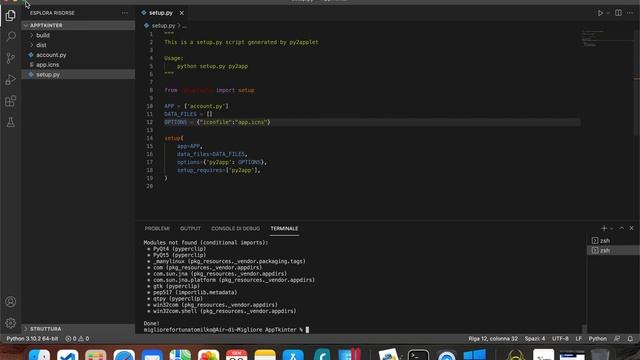Viewport: 640px width, 360px height.
Task: Open editor More Actions ellipsis
Action: click(630, 13)
